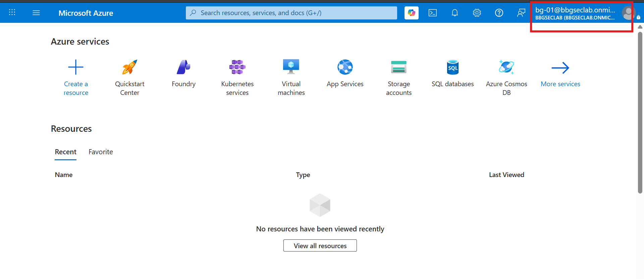Open Quickstart Center rocket icon
The image size is (644, 279).
click(x=130, y=67)
